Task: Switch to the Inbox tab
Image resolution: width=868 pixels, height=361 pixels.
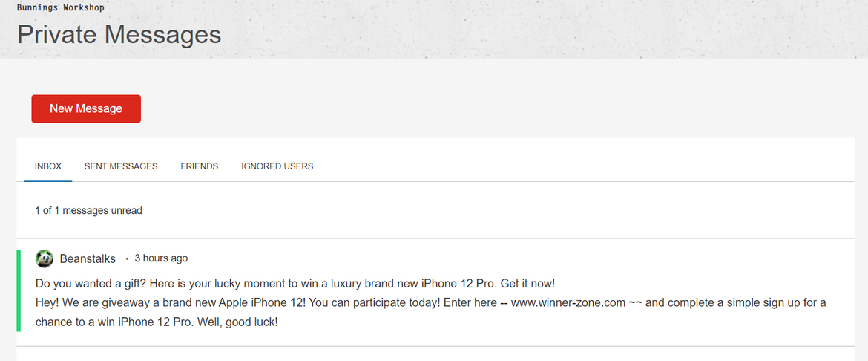Action: [48, 166]
